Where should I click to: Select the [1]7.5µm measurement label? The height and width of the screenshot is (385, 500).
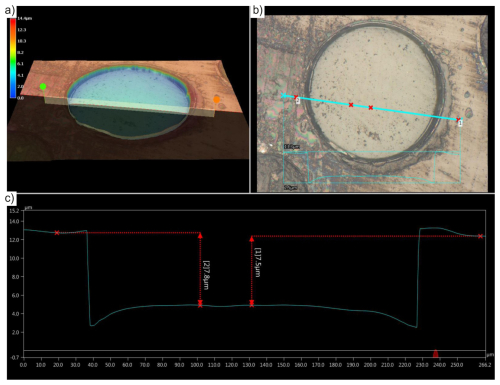(257, 262)
